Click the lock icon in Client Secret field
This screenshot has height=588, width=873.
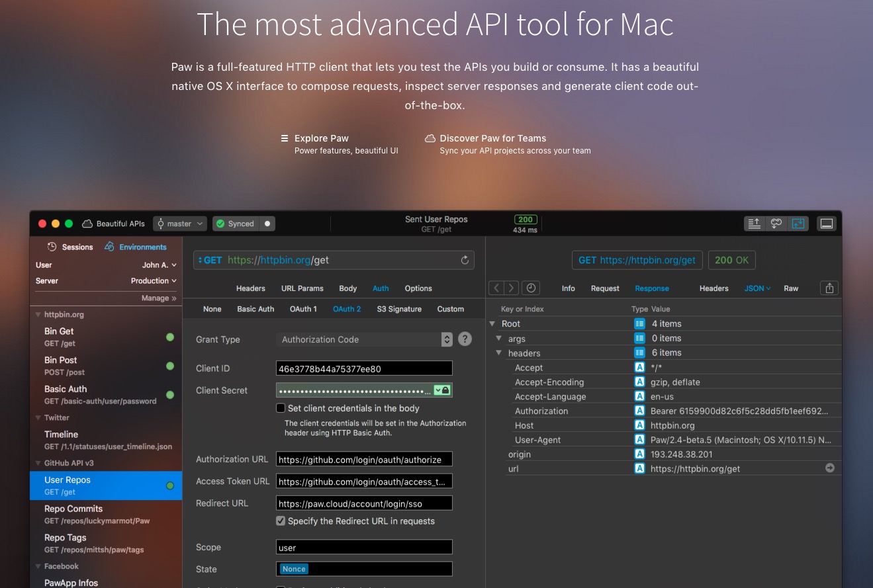(x=446, y=390)
